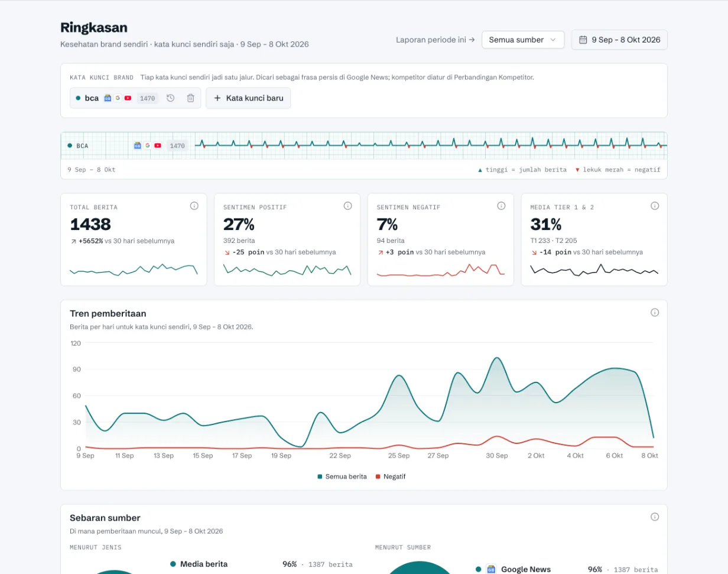The image size is (728, 574).
Task: Click the "94 berita" count
Action: pyautogui.click(x=391, y=241)
